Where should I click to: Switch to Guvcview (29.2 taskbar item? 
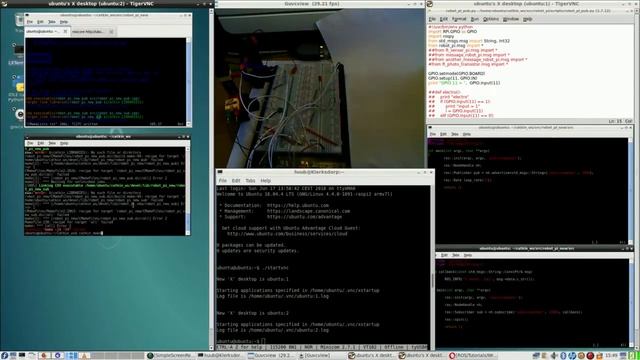tap(271, 356)
